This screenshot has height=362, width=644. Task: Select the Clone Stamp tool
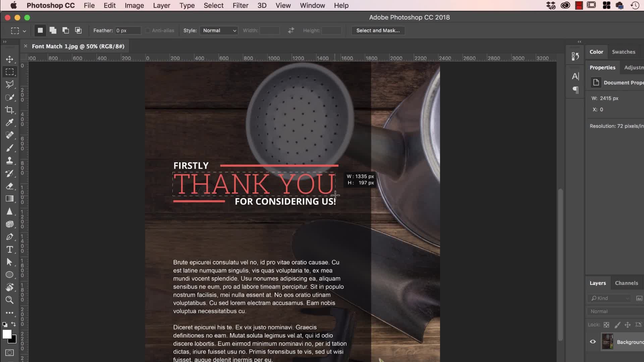(9, 161)
